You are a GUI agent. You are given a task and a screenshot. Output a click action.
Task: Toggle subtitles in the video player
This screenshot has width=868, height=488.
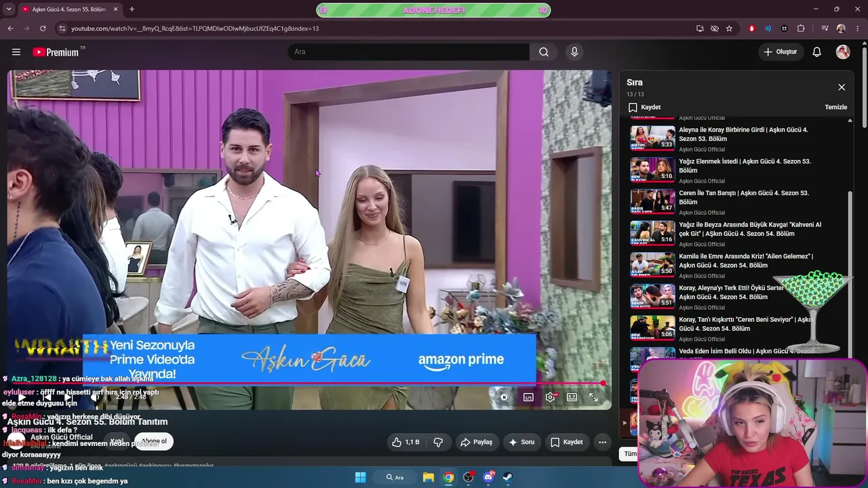click(x=528, y=397)
